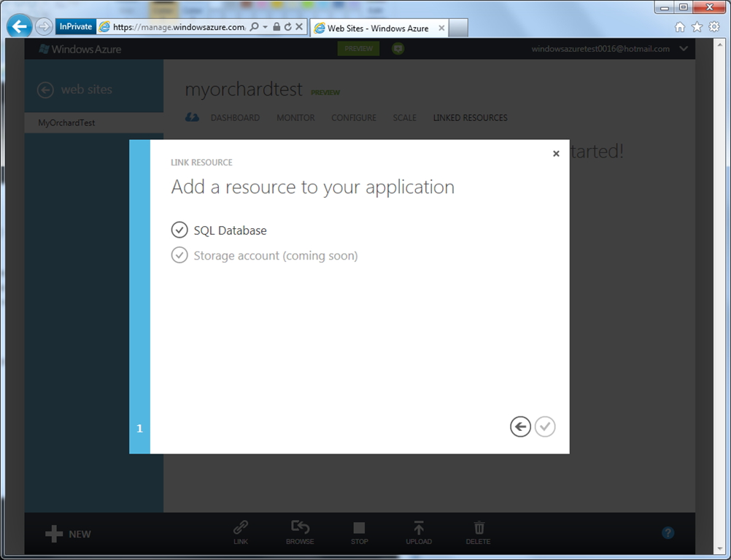Select MyOrchardTest in the sidebar
The width and height of the screenshot is (731, 560).
coord(66,122)
